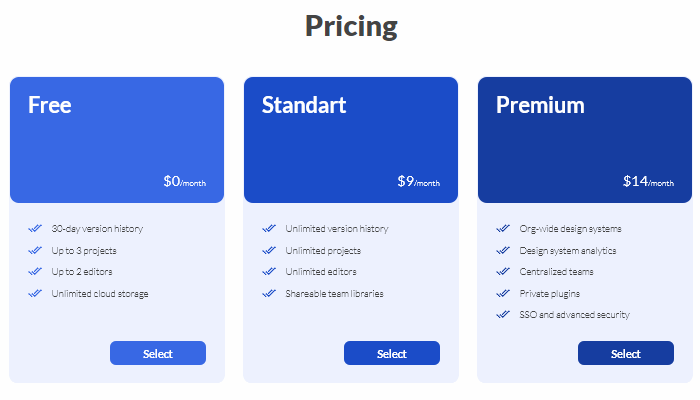Click the $14/month price label

648,182
